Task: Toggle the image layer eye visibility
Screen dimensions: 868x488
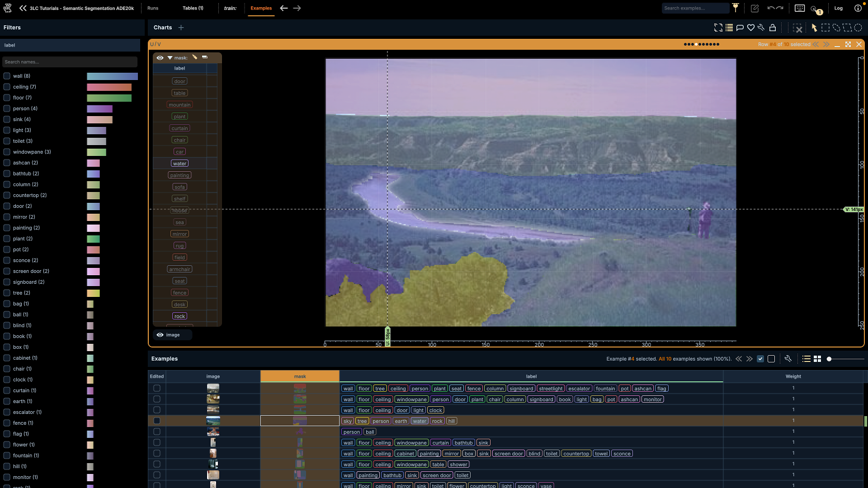Action: tap(160, 335)
